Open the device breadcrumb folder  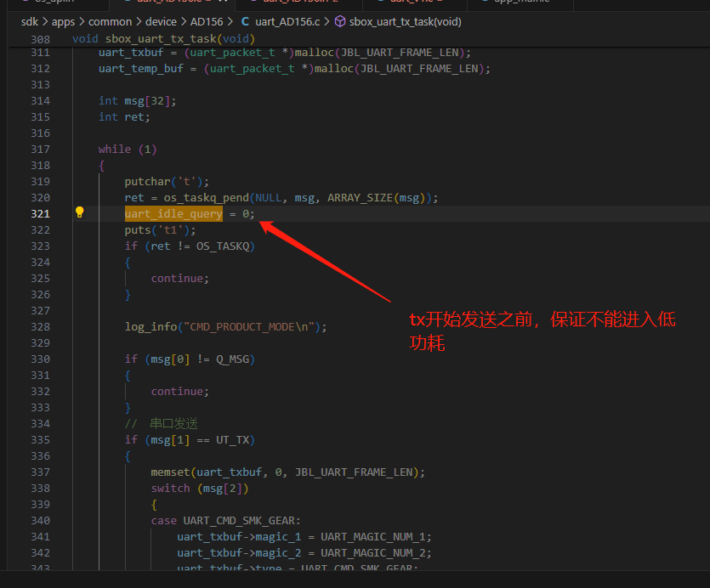[x=161, y=22]
